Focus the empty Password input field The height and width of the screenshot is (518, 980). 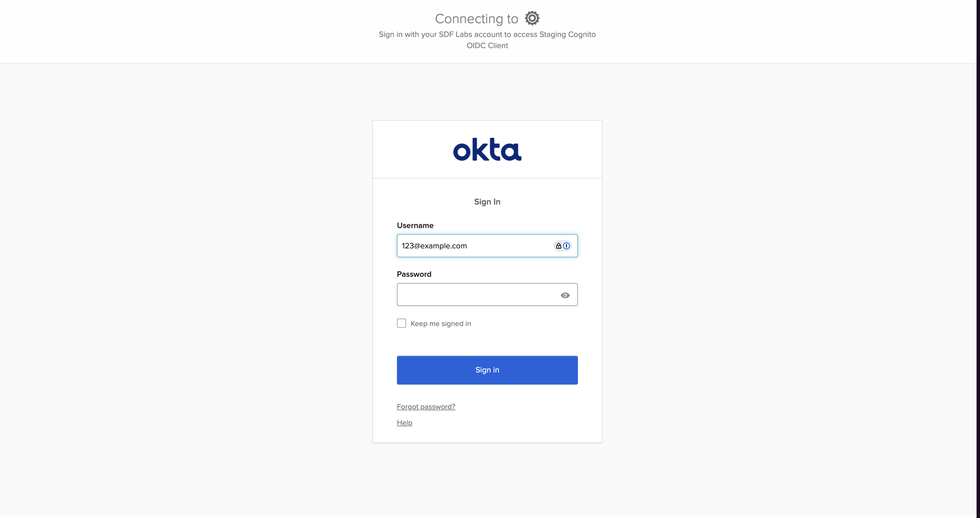487,294
